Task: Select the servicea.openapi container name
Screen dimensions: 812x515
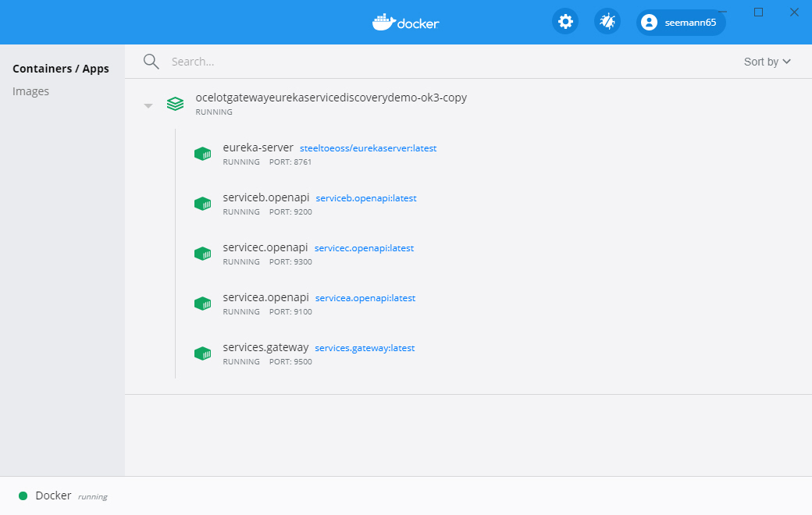Action: tap(265, 297)
